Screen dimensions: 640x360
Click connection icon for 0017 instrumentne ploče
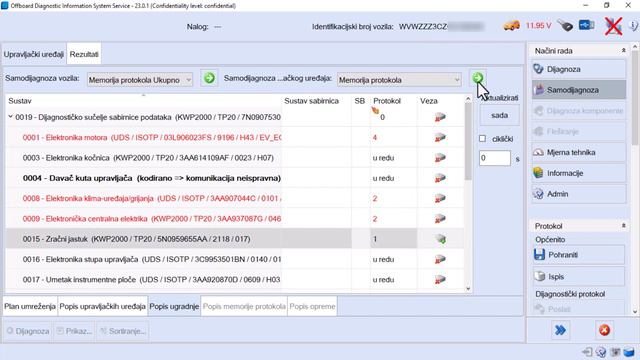[x=440, y=280]
